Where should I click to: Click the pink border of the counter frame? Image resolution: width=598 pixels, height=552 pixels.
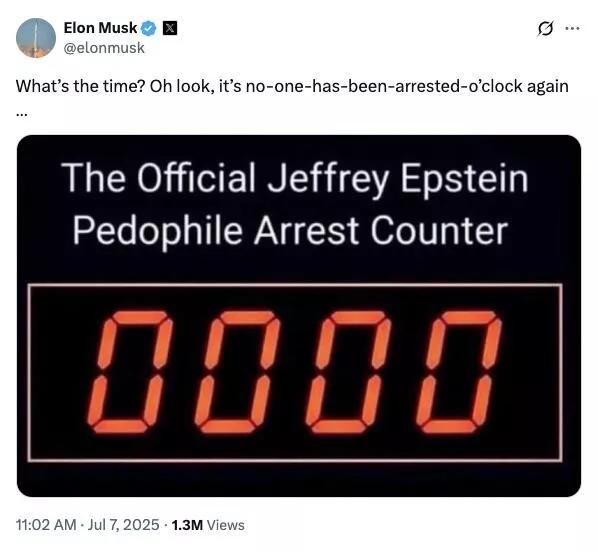pos(295,285)
